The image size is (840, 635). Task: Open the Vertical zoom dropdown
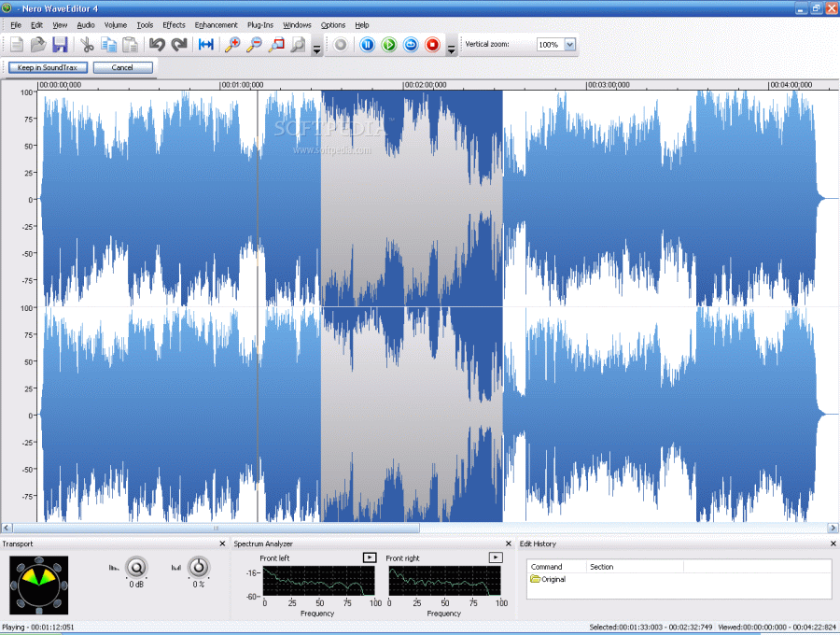tap(570, 45)
